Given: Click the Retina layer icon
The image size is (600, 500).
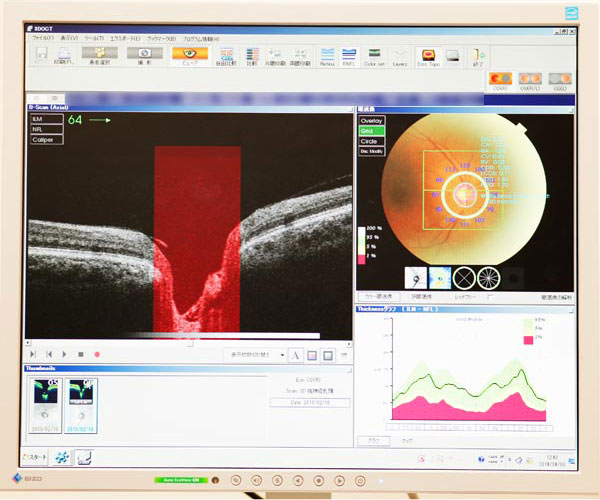Looking at the screenshot, I should tap(328, 57).
